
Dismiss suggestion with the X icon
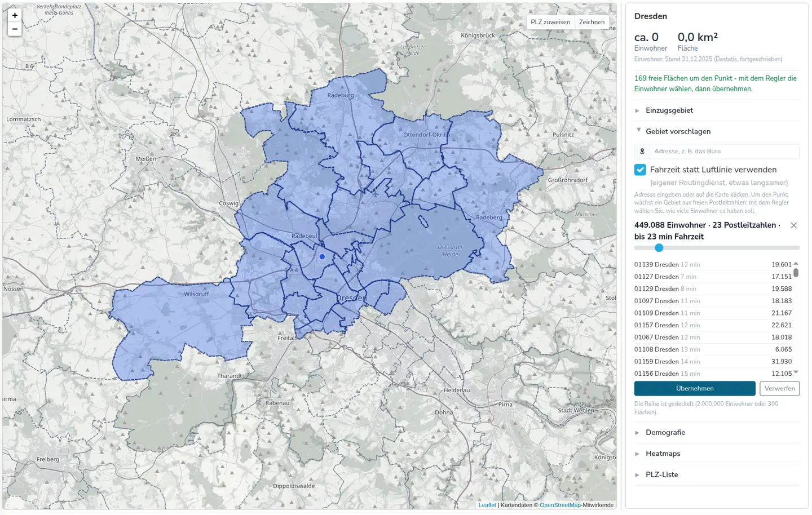pyautogui.click(x=793, y=225)
